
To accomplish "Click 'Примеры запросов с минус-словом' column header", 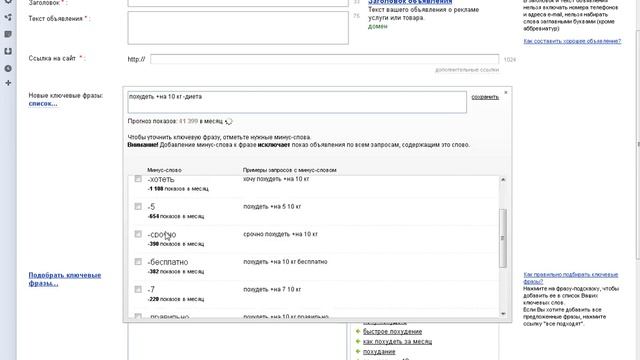I will [289, 170].
